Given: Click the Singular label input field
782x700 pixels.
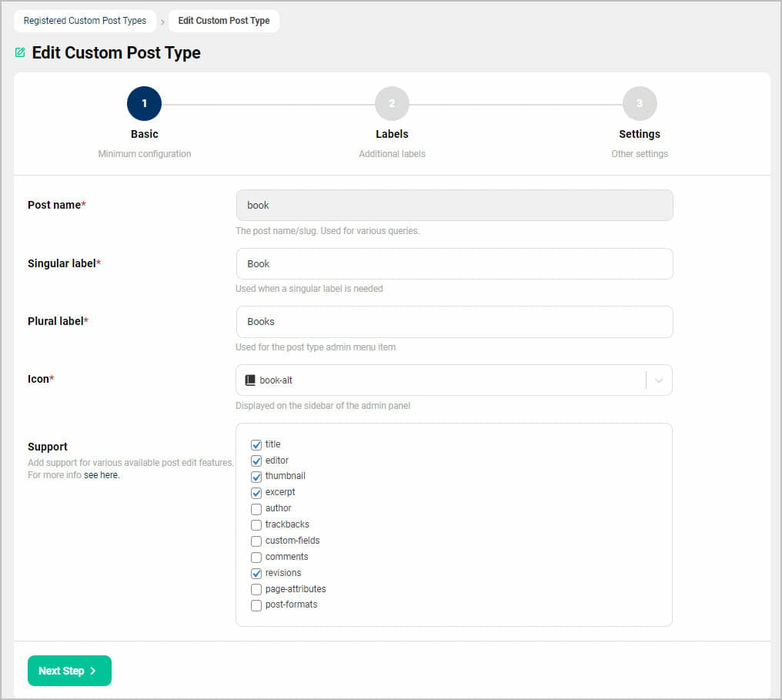Looking at the screenshot, I should (x=453, y=263).
